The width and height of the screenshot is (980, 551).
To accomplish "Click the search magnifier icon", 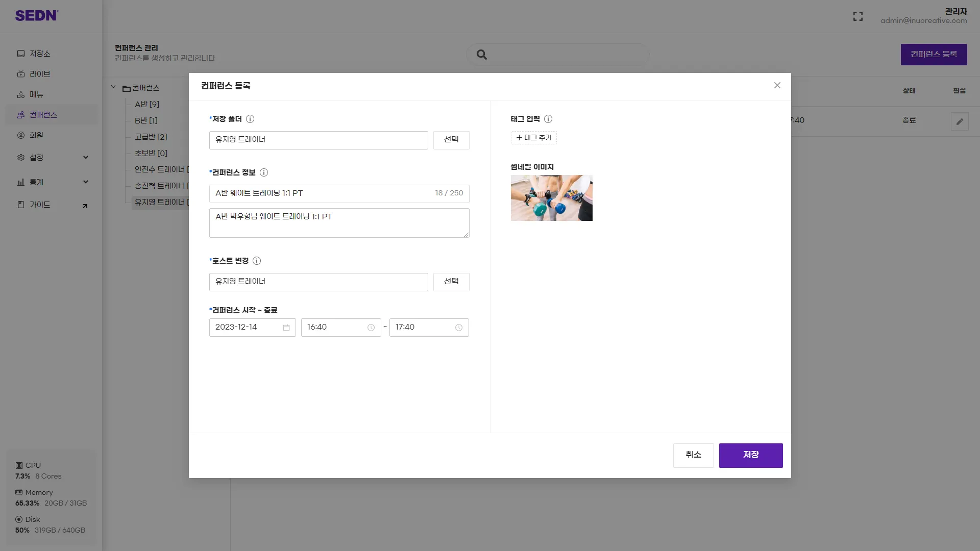I will click(x=482, y=55).
